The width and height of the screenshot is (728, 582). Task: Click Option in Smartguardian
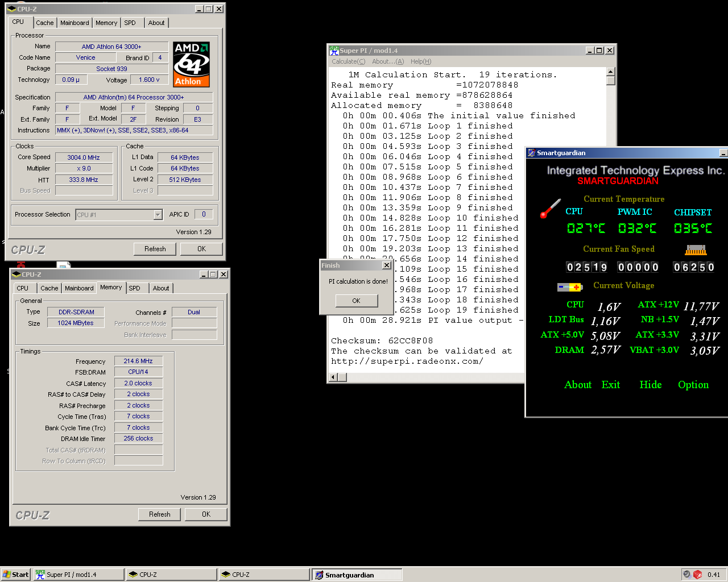[693, 385]
